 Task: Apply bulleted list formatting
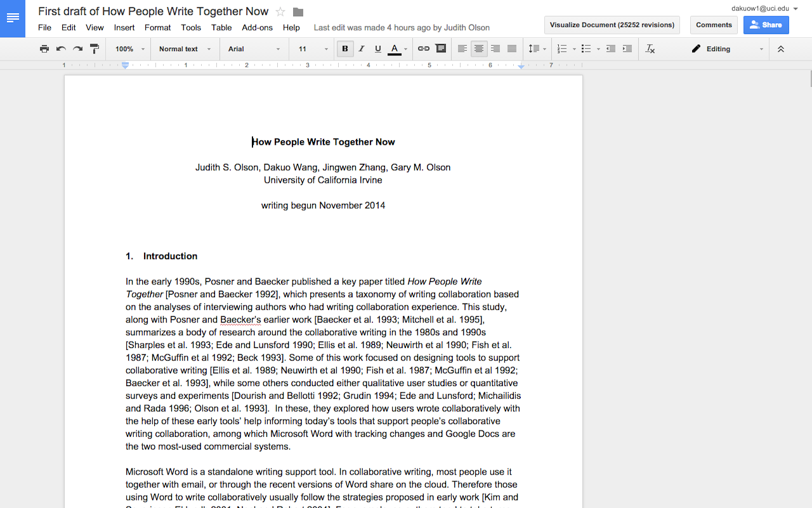pos(586,49)
